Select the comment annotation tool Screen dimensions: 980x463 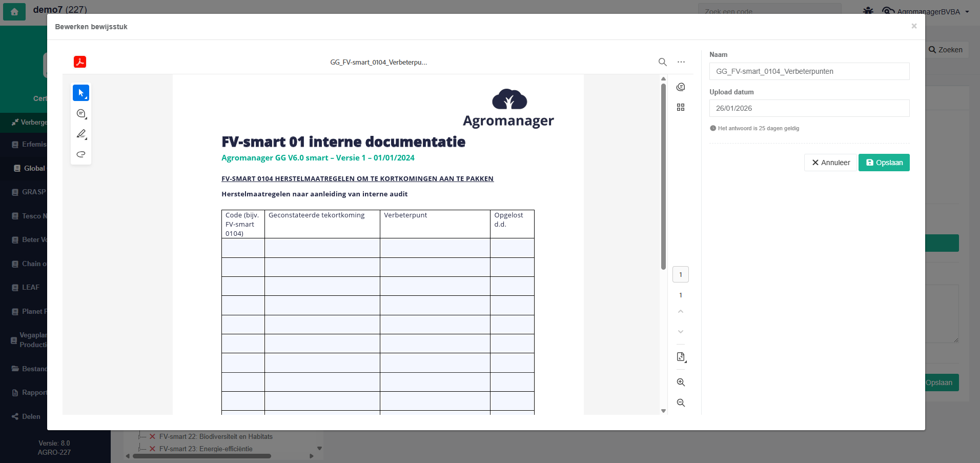(x=81, y=114)
